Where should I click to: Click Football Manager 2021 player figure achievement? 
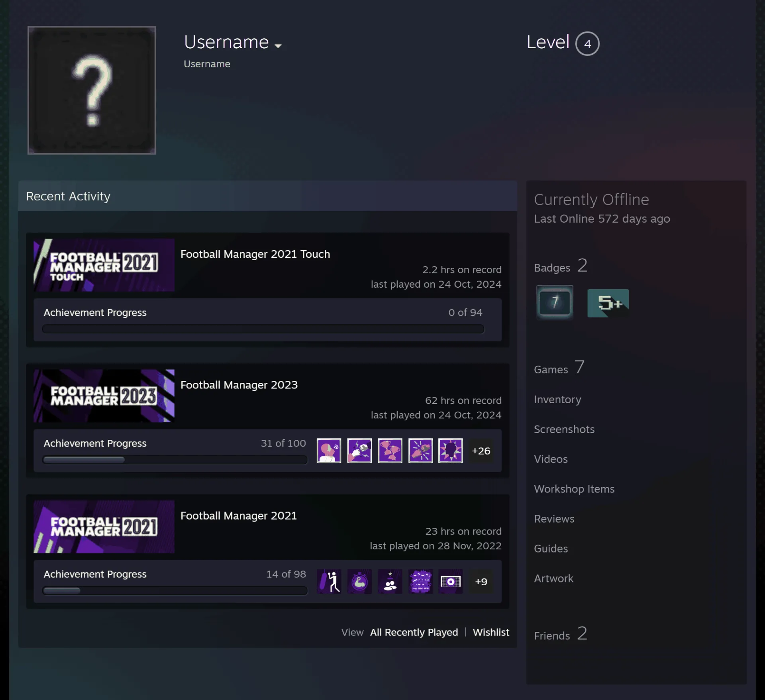point(329,582)
